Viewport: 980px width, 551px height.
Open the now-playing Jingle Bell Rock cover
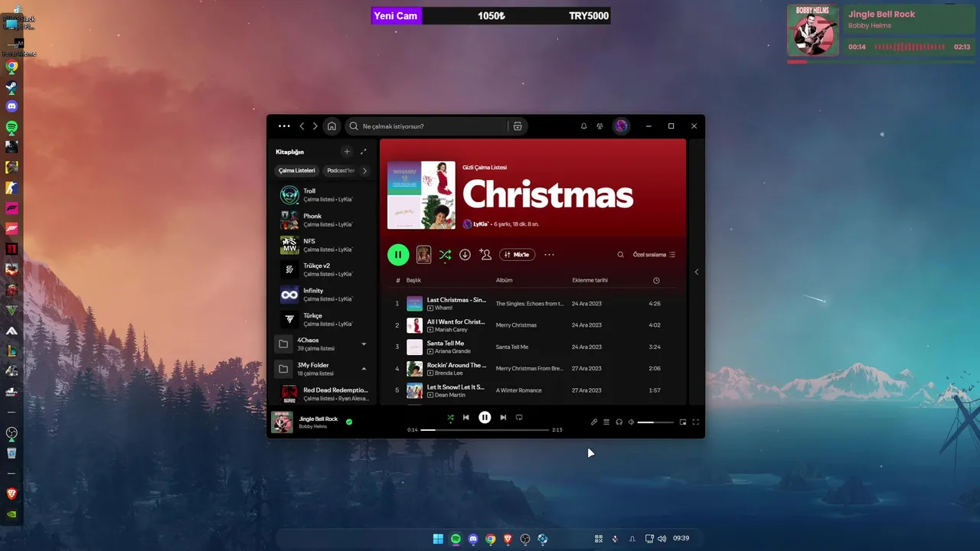(x=283, y=422)
